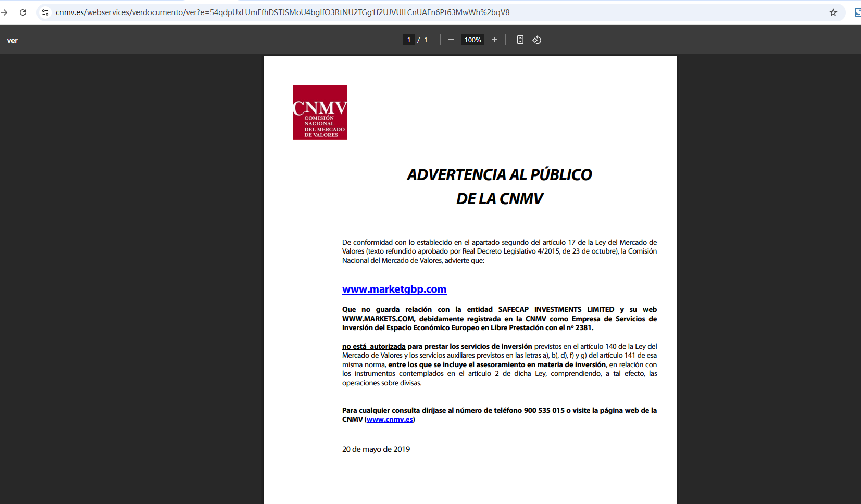
Task: Click the browser forward arrow
Action: coord(4,12)
